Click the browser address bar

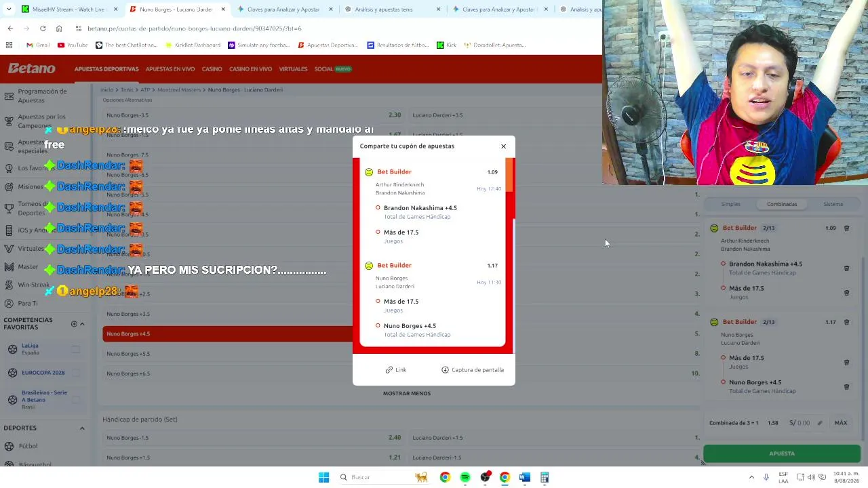[332, 28]
